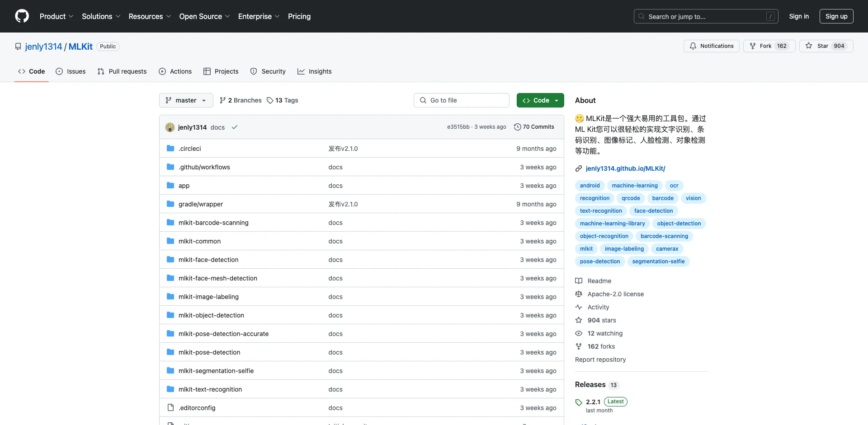Click the Sign up button
Image resolution: width=868 pixels, height=425 pixels.
[836, 16]
